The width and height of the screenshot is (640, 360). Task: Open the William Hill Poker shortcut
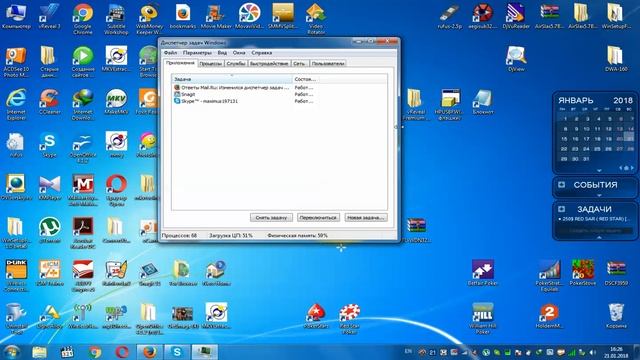482,318
